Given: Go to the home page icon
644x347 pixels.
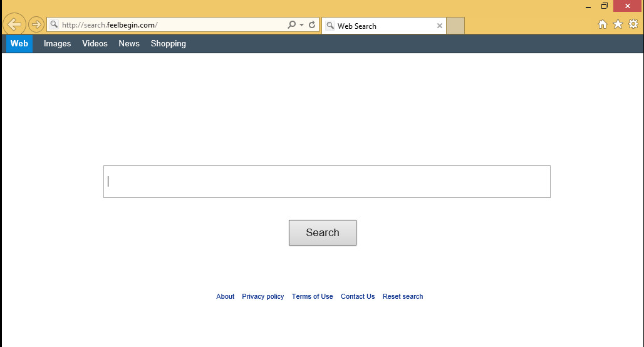Looking at the screenshot, I should (x=603, y=24).
